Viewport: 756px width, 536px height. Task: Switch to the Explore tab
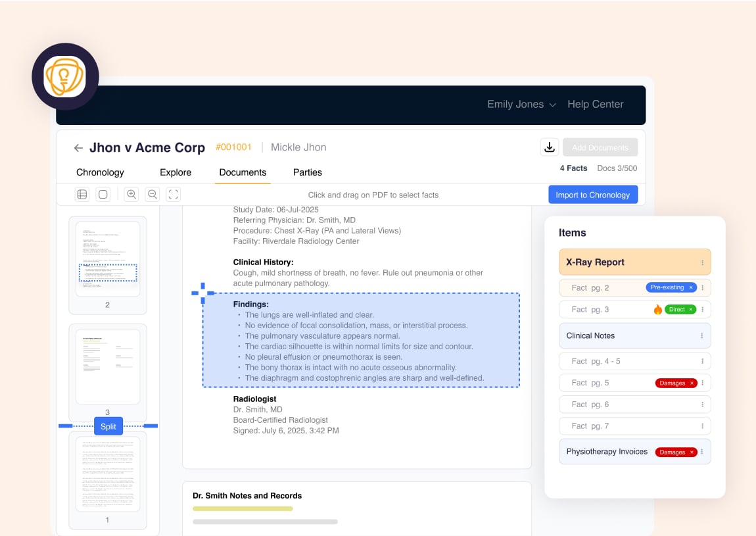click(x=176, y=172)
